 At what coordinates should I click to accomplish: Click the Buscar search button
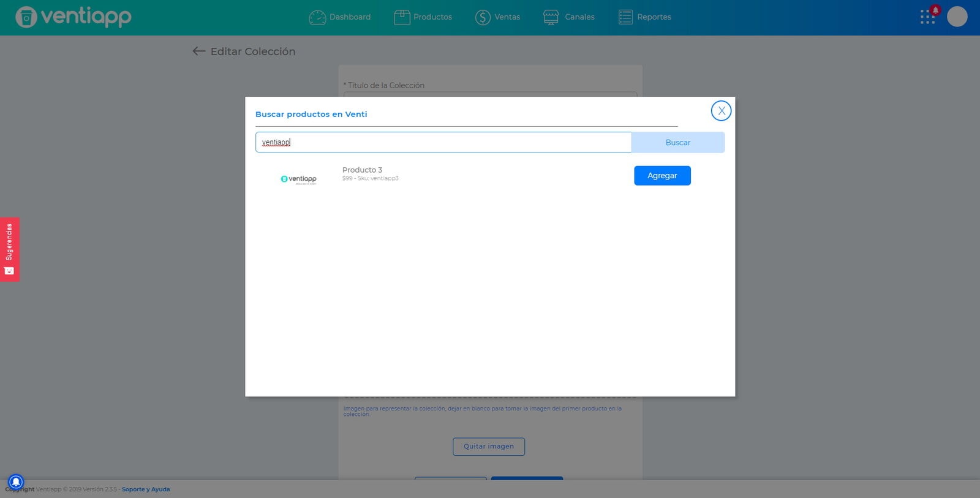click(x=677, y=142)
